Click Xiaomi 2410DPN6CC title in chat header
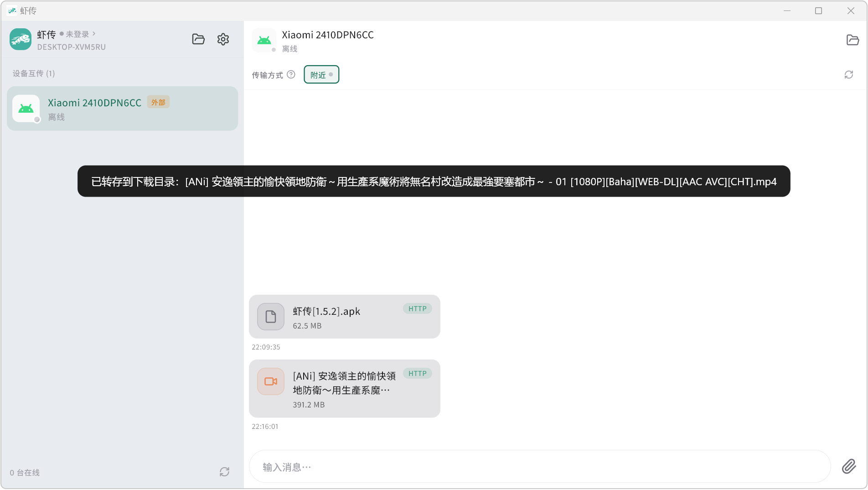This screenshot has height=490, width=868. [328, 35]
